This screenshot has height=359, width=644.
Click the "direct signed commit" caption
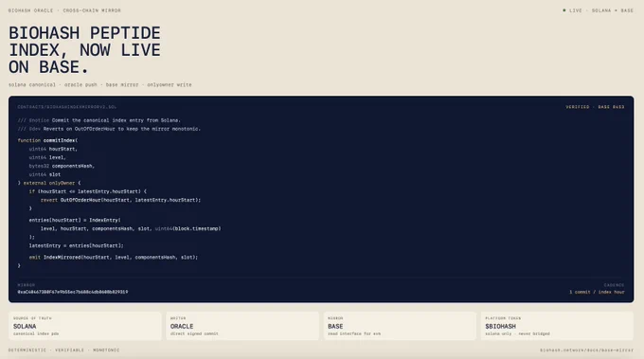click(x=194, y=334)
